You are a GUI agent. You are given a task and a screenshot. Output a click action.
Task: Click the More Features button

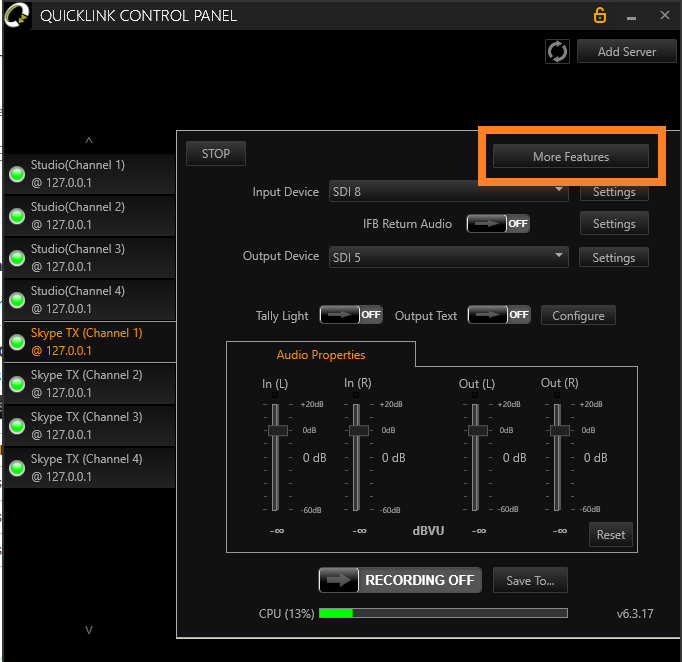(571, 156)
